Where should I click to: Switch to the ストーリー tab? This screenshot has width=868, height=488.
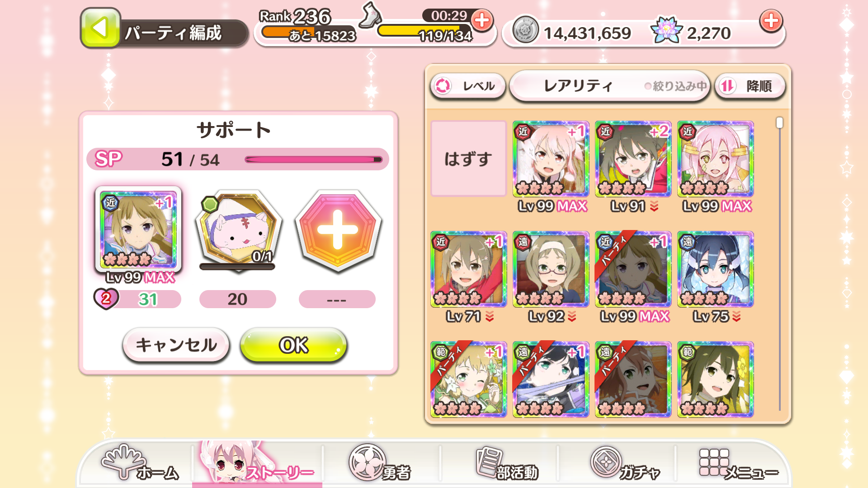(x=258, y=464)
